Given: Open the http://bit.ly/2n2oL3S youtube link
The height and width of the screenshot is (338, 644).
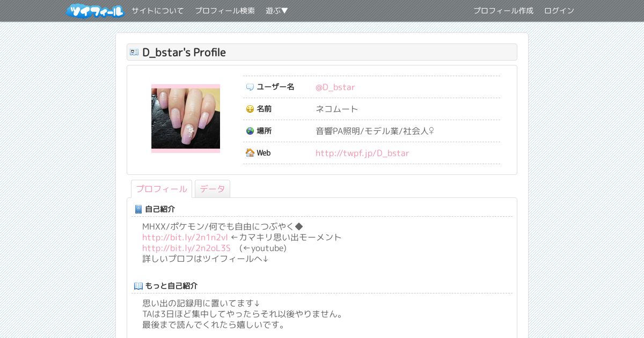Looking at the screenshot, I should [x=186, y=248].
